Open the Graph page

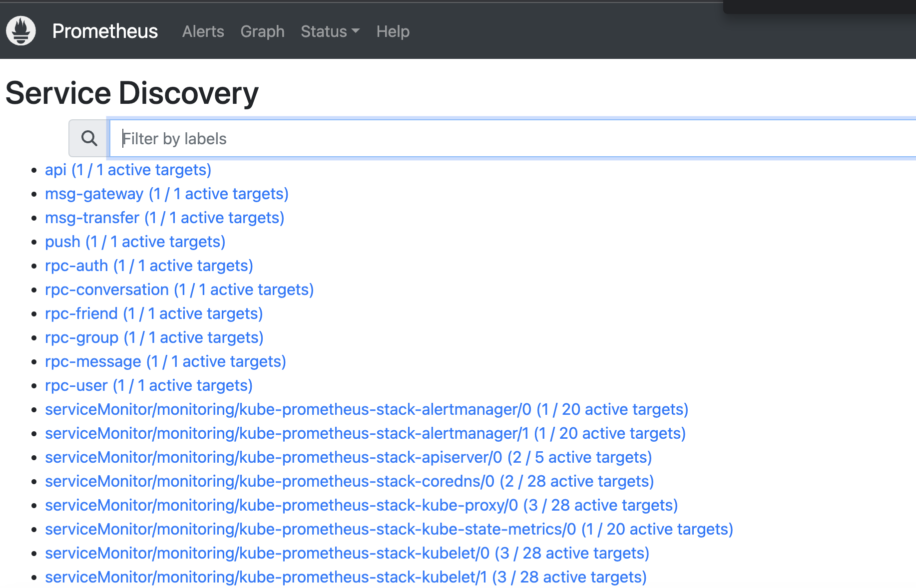(x=262, y=31)
